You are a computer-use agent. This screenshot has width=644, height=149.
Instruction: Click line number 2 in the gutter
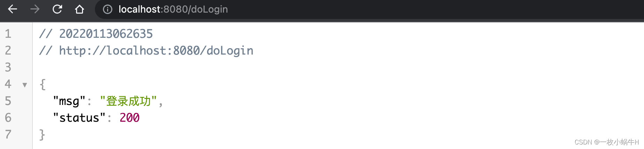point(8,51)
